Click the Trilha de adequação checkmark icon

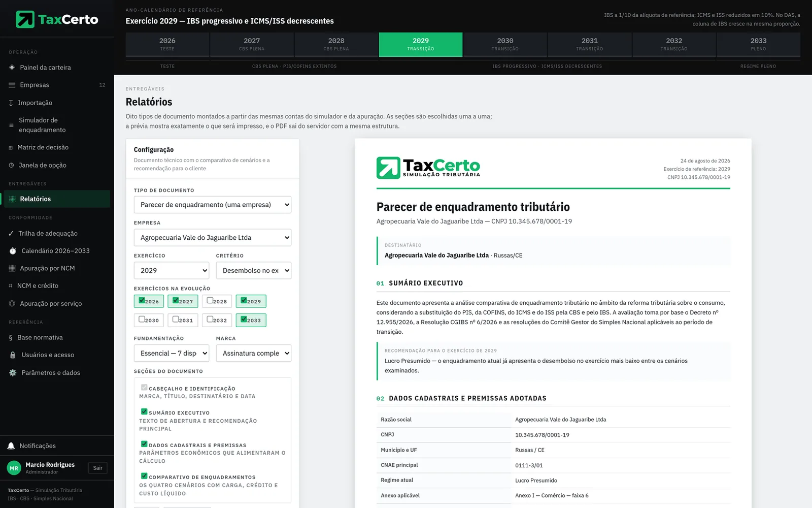(x=11, y=234)
